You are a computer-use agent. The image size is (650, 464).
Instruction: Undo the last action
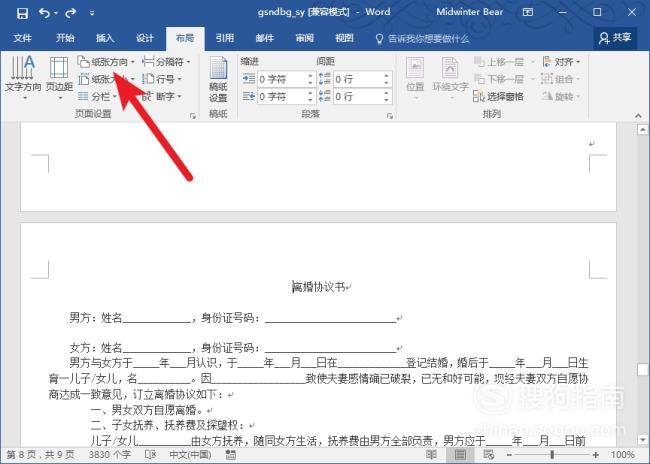coord(45,13)
